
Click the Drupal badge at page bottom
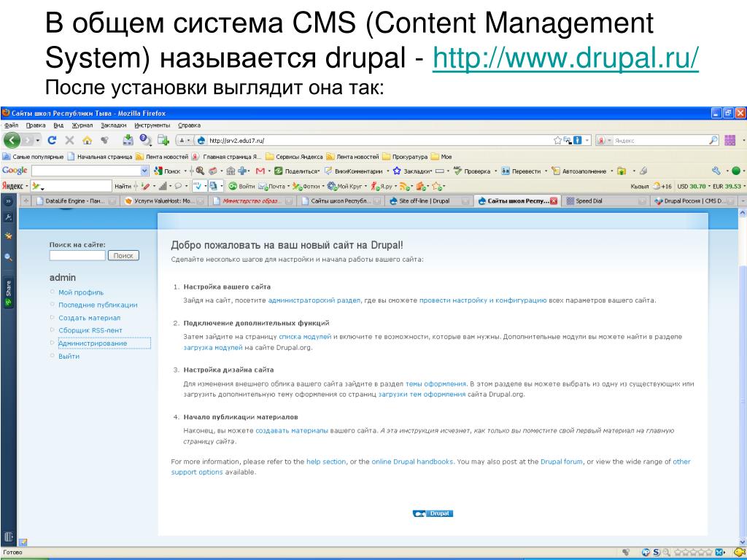click(x=433, y=513)
